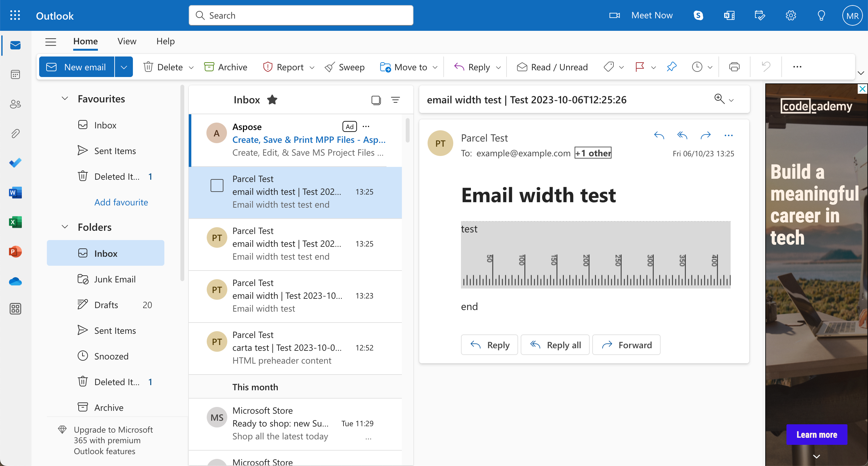Open the Calendar icon in left sidebar

[15, 74]
